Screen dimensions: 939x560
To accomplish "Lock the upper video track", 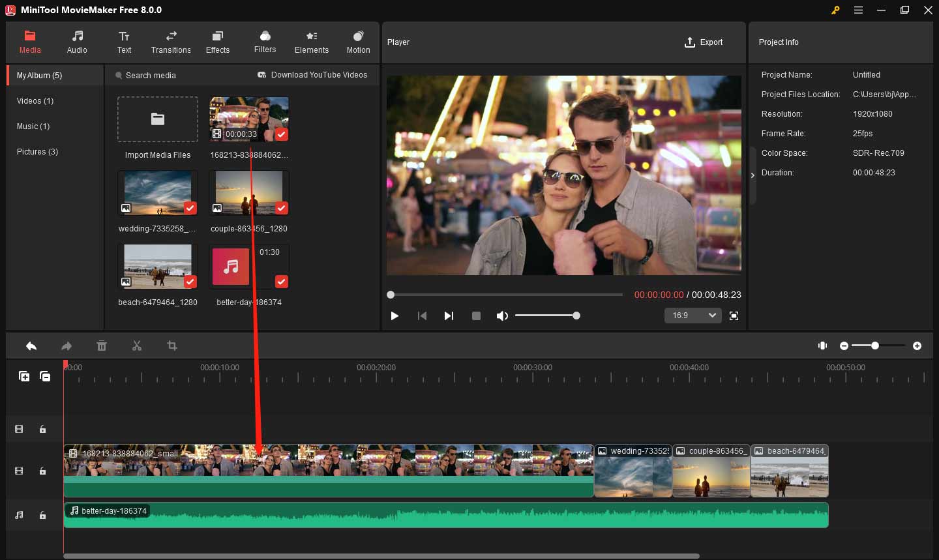I will click(x=42, y=429).
